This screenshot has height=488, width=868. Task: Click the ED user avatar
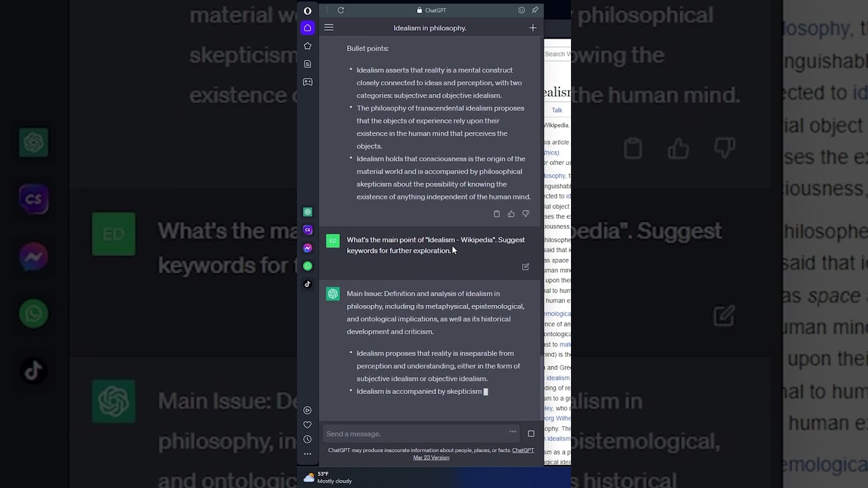332,241
